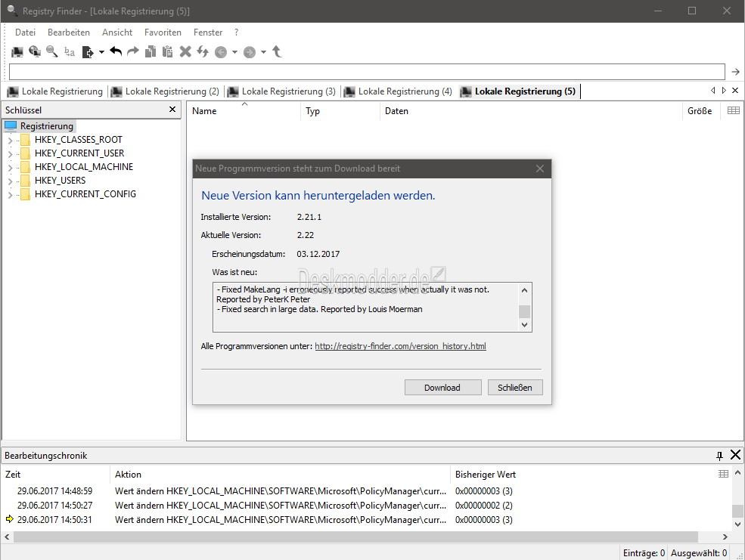Click the Replace (ba) toolbar icon
745x560 pixels.
(x=70, y=51)
